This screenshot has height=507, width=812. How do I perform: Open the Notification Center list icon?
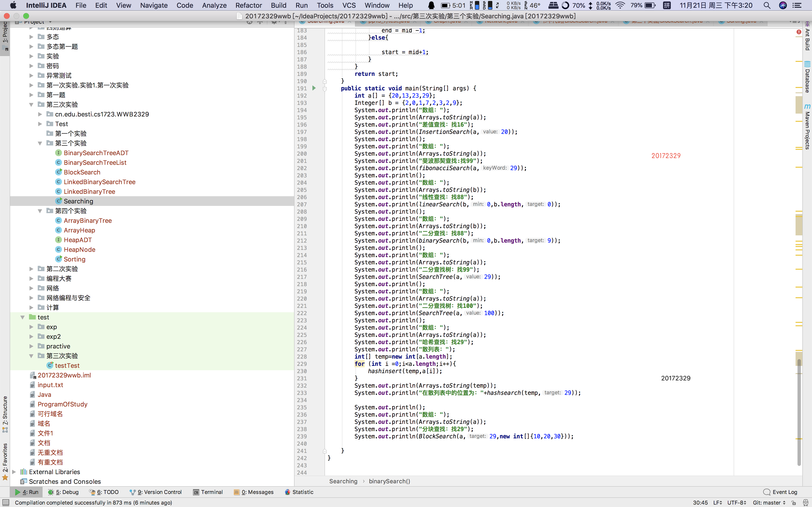[x=797, y=5]
